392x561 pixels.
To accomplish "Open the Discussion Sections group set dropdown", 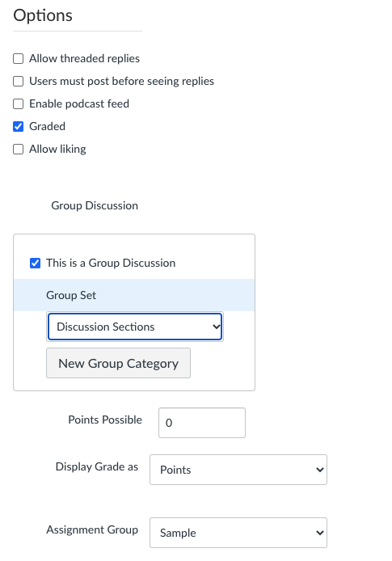I will [135, 327].
